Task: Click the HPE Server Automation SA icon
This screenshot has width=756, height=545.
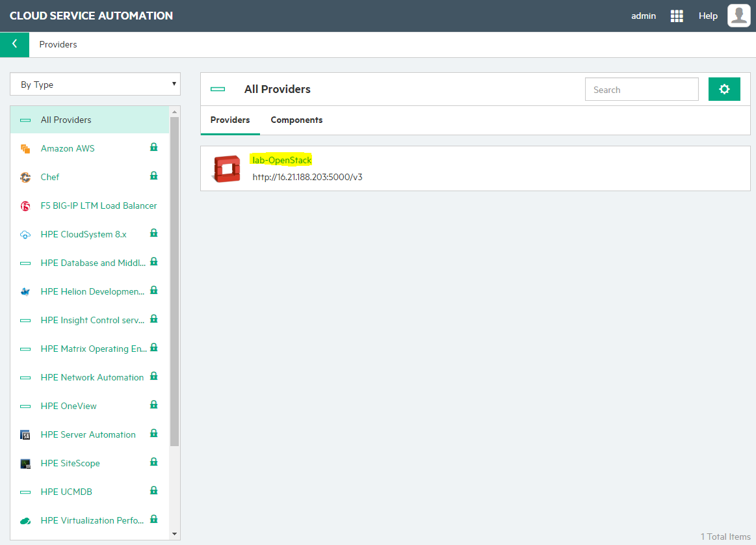Action: 25,435
